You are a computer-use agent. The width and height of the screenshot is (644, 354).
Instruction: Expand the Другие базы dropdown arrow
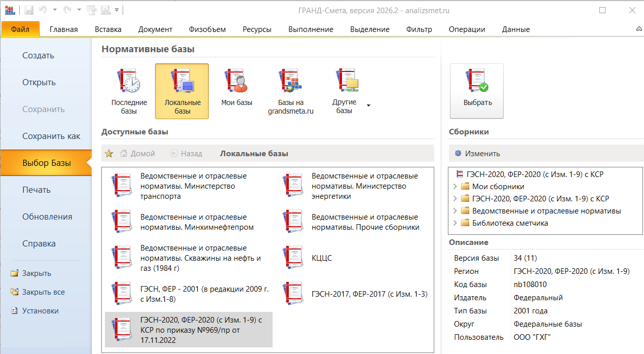click(368, 105)
